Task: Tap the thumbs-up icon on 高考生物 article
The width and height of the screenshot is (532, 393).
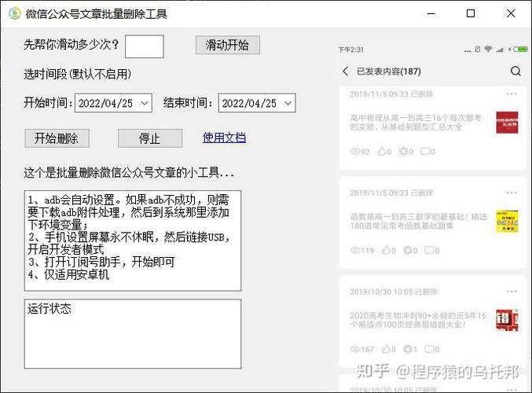Action: point(386,348)
